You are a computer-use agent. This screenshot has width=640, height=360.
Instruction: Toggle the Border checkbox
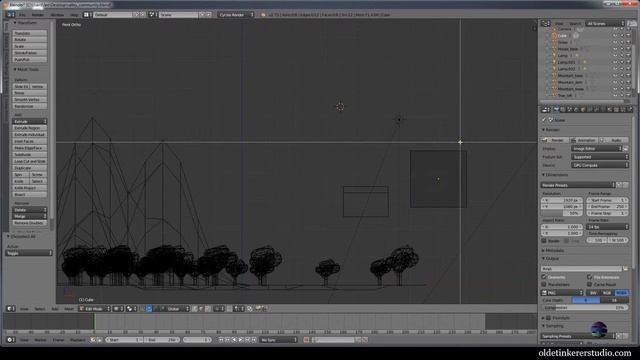544,241
